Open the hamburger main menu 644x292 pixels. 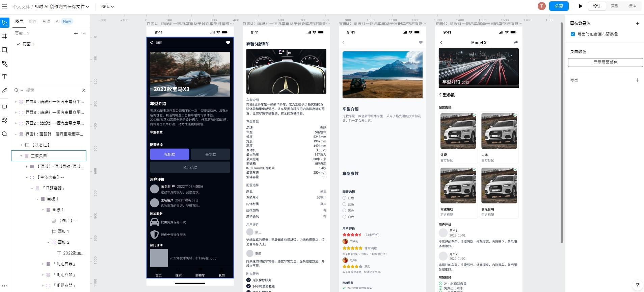tap(4, 6)
